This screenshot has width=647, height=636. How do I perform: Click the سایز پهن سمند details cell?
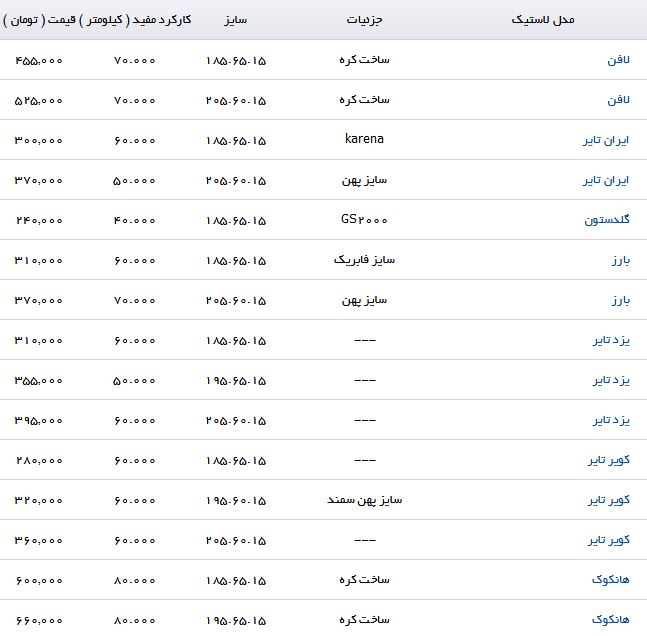(364, 500)
